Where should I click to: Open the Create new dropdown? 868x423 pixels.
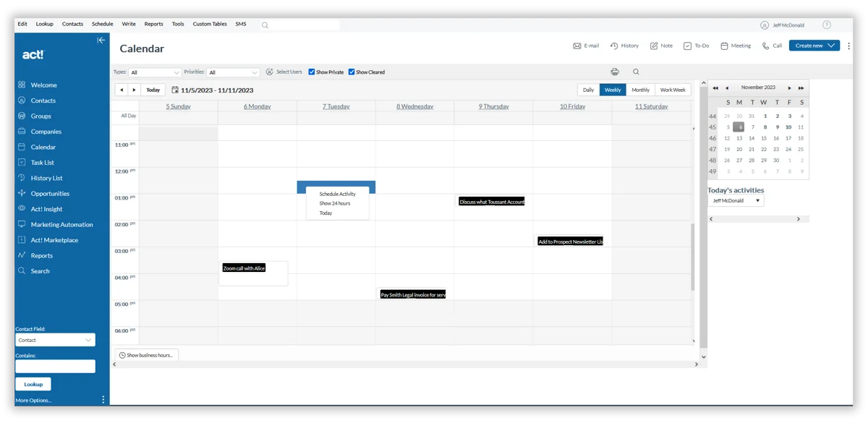pyautogui.click(x=814, y=46)
